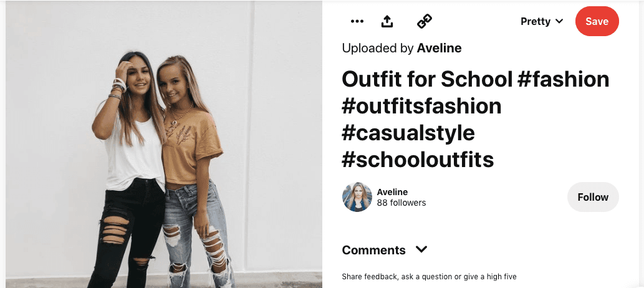Focus the "Share feedback" comment field
The width and height of the screenshot is (644, 288).
tap(430, 276)
